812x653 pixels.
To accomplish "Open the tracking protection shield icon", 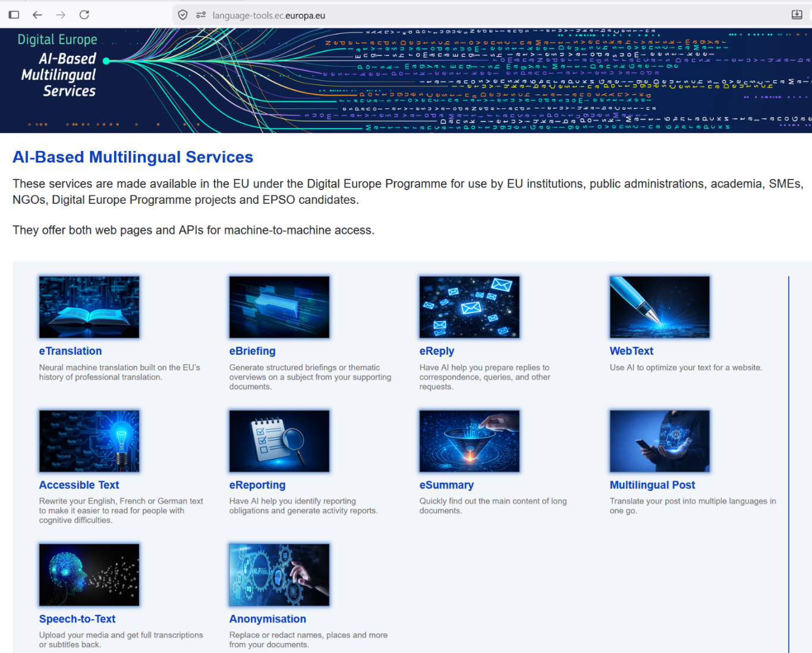I will coord(183,15).
